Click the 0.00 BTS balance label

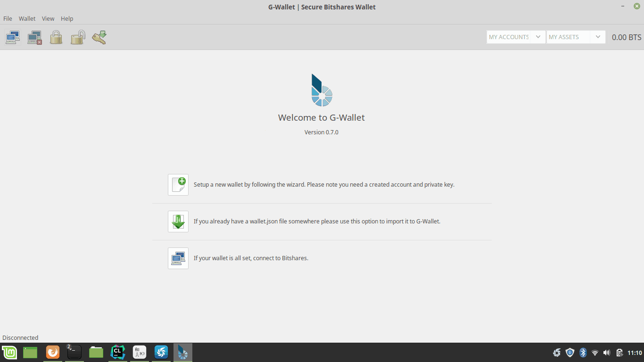627,37
